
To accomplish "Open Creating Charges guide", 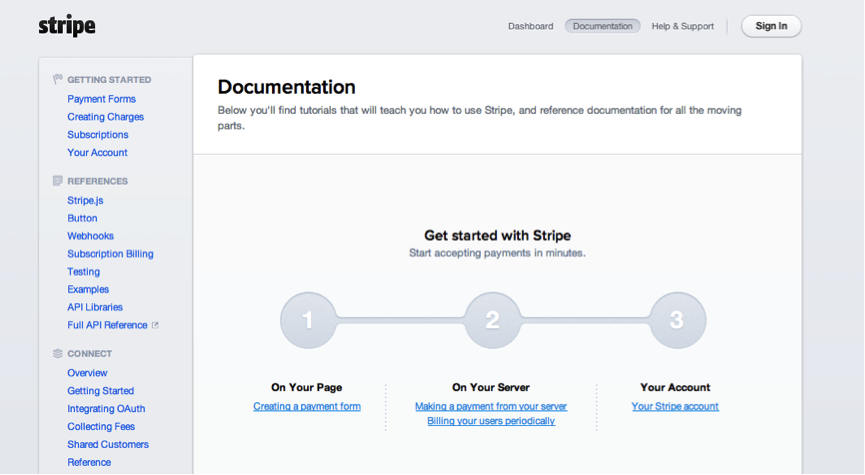I will pos(105,117).
